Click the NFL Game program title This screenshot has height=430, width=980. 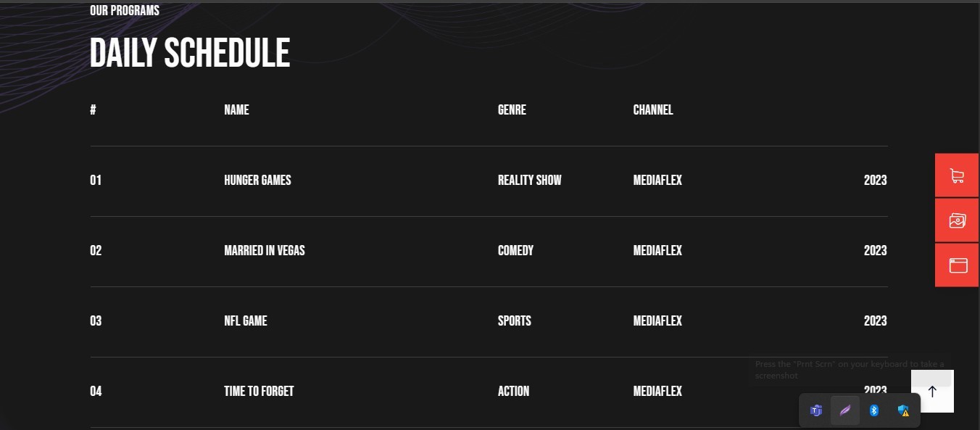coord(246,321)
